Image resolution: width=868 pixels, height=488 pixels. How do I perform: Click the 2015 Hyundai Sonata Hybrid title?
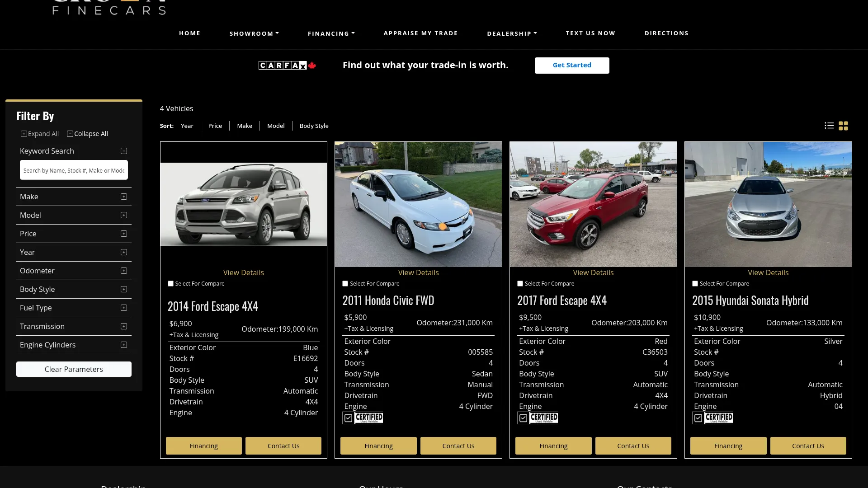click(x=750, y=301)
